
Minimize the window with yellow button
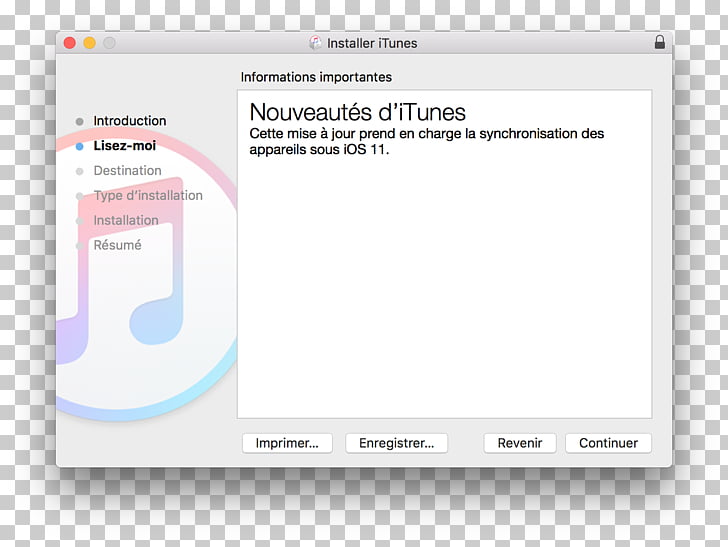point(90,43)
